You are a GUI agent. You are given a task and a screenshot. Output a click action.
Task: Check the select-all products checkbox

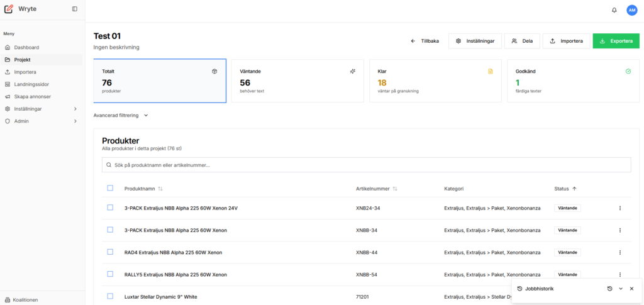coord(110,188)
